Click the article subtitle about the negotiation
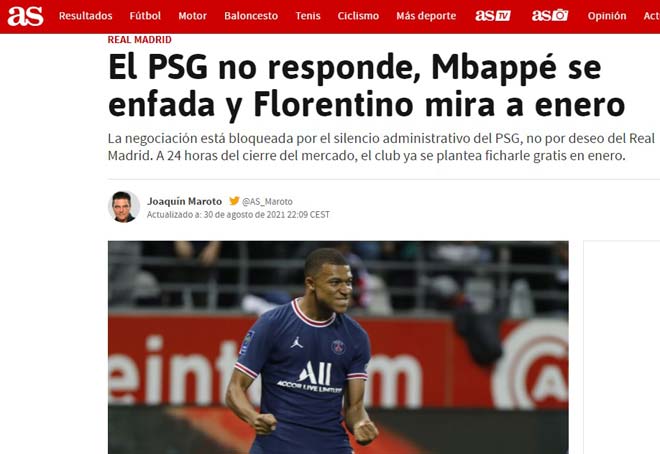 pyautogui.click(x=381, y=147)
